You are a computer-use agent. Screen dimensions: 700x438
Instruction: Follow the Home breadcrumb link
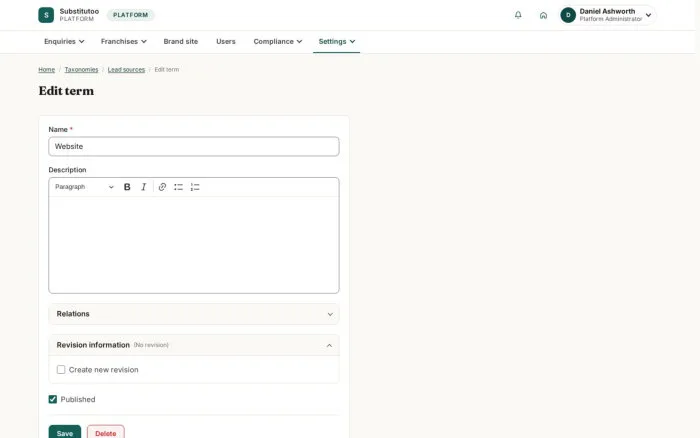(46, 70)
